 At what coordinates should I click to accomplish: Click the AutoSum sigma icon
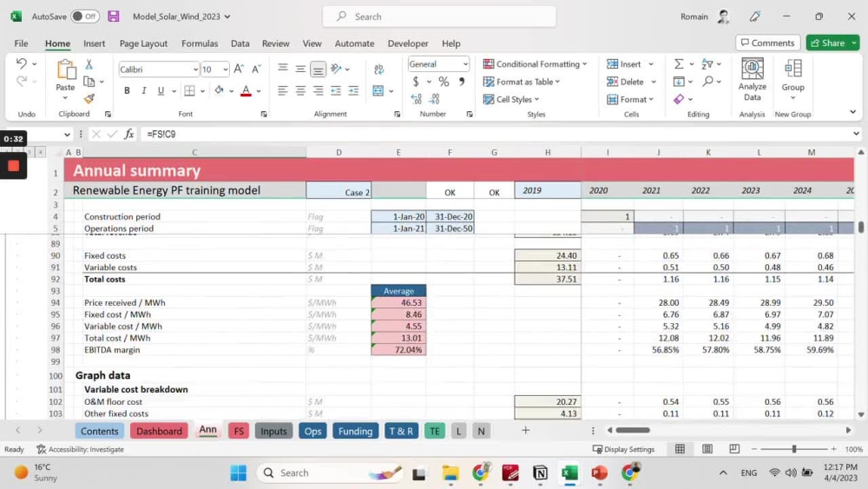pos(679,64)
